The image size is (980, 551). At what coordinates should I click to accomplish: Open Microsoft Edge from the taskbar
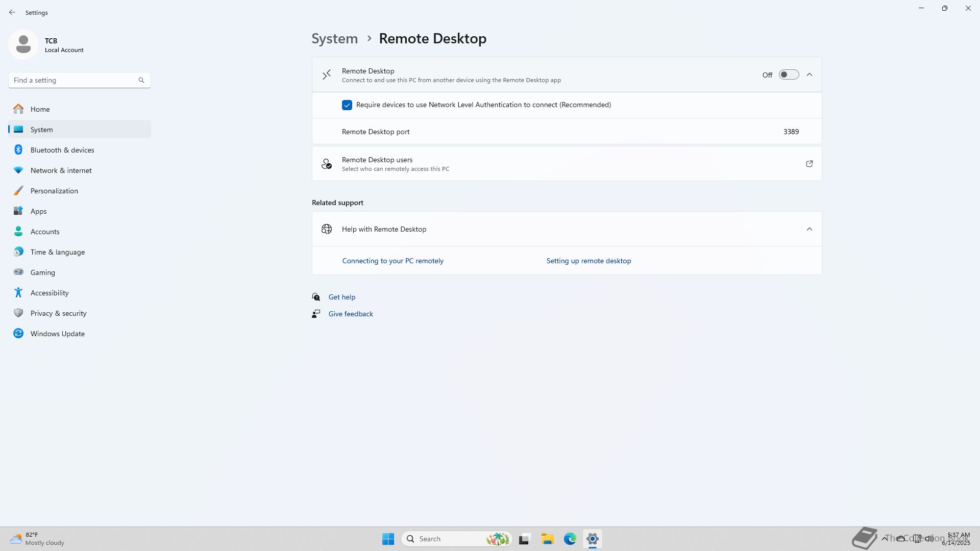(570, 539)
